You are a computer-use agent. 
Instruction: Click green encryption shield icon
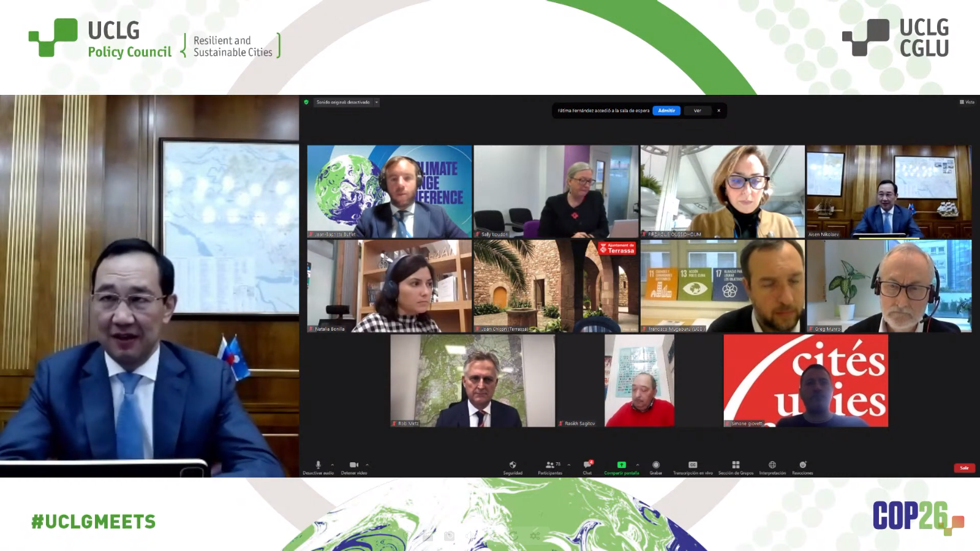coord(306,102)
